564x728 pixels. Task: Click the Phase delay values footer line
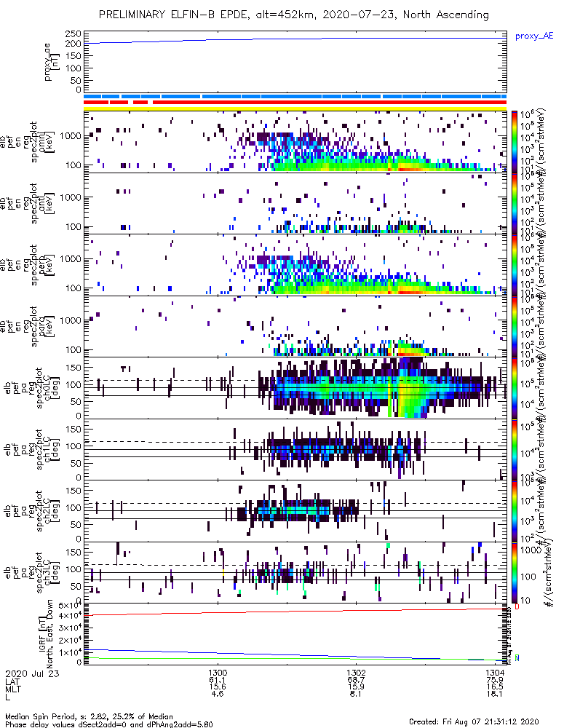pyautogui.click(x=109, y=724)
